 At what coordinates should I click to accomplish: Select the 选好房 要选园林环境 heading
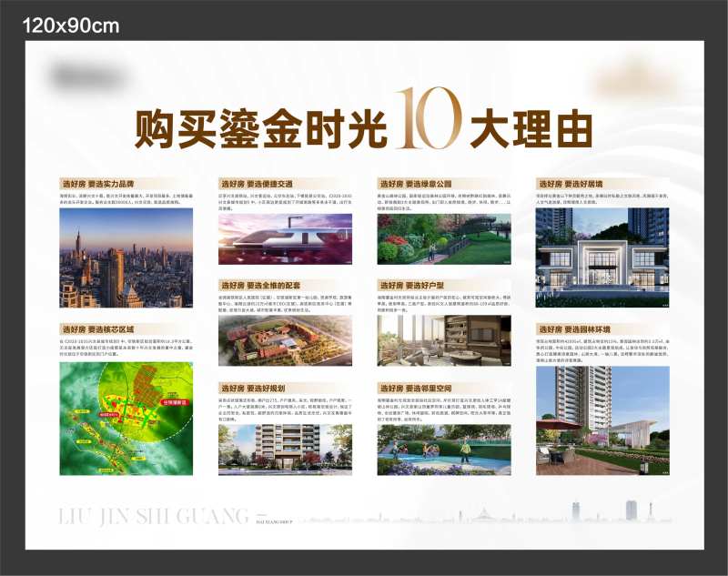click(570, 328)
